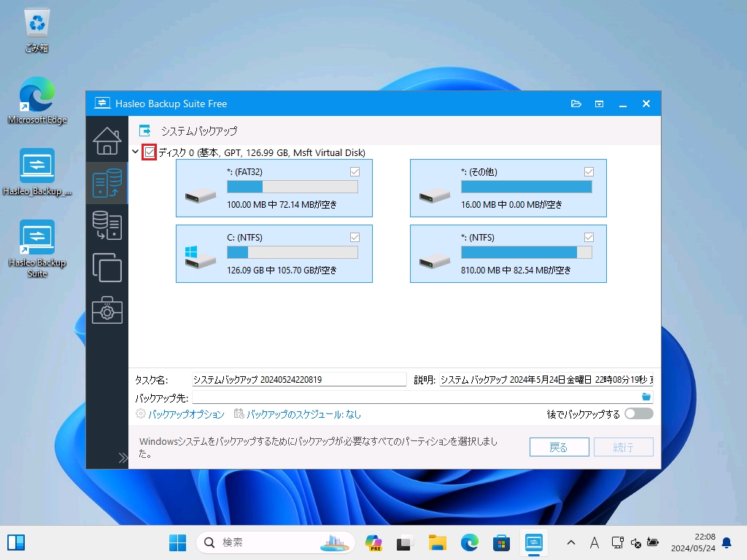This screenshot has width=747, height=560.
Task: Toggle the その他 partition checkbox
Action: [x=589, y=171]
